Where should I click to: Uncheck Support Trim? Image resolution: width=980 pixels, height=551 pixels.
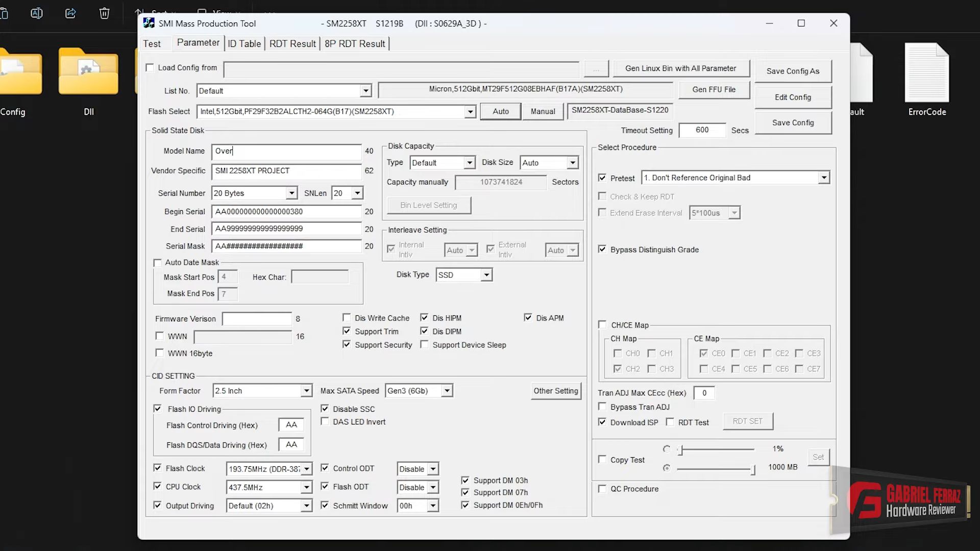[x=347, y=331]
